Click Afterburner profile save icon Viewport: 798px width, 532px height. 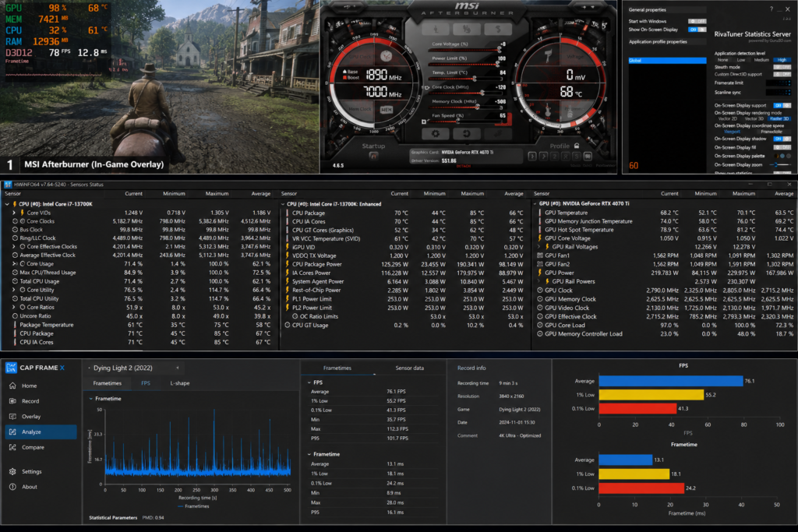coord(588,156)
